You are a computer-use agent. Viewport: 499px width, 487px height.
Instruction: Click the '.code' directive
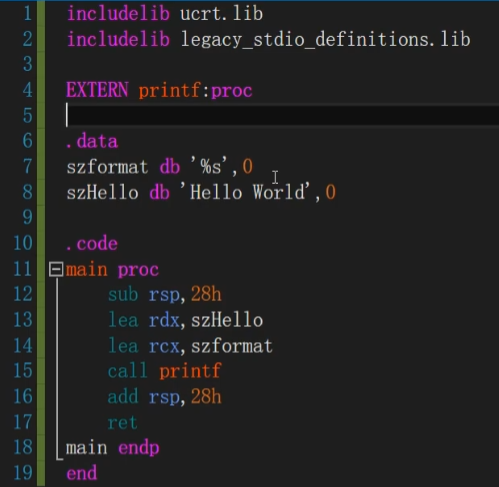[92, 244]
